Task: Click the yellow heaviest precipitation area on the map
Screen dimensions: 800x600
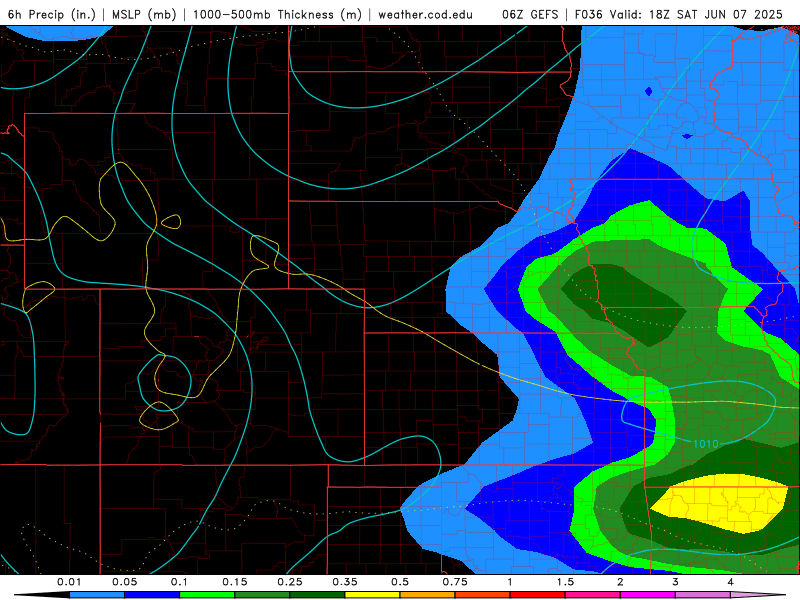Action: point(719,503)
